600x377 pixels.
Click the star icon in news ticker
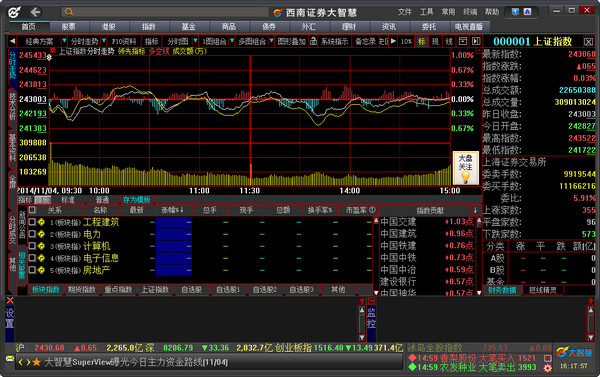pos(37,362)
